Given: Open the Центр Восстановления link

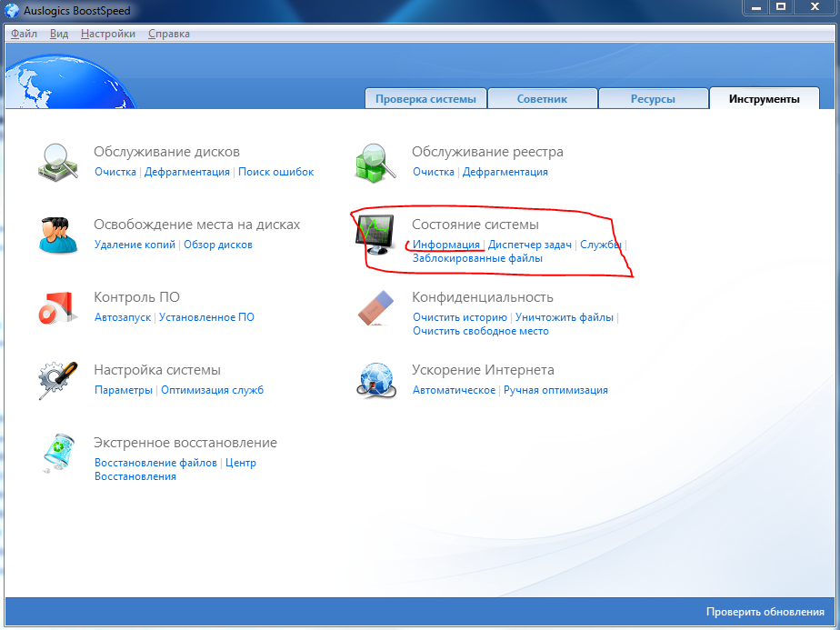Looking at the screenshot, I should pyautogui.click(x=175, y=469).
